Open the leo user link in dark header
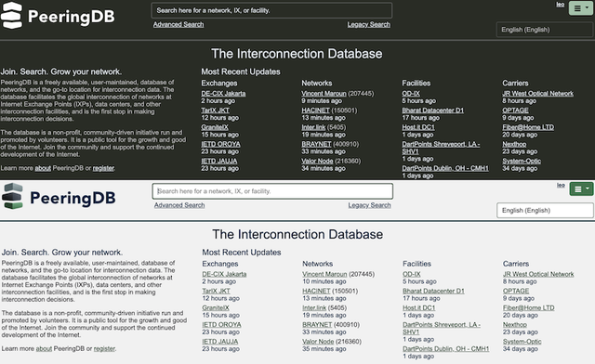595x364 pixels. point(560,5)
